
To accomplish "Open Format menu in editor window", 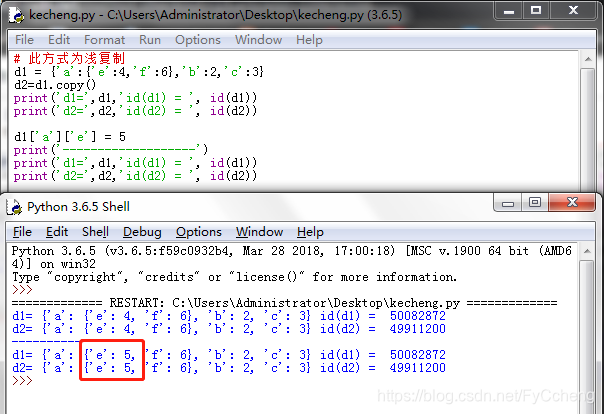I will tap(104, 40).
